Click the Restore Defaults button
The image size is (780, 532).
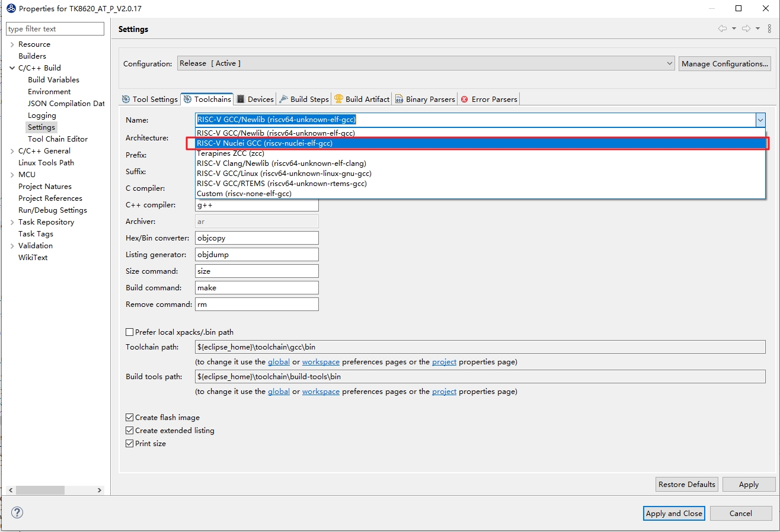tap(687, 484)
